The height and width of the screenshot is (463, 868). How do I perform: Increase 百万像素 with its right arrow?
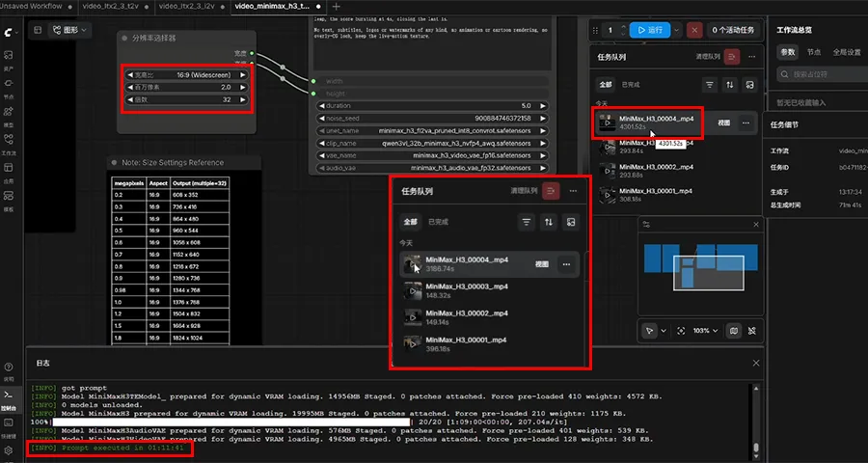pos(242,88)
